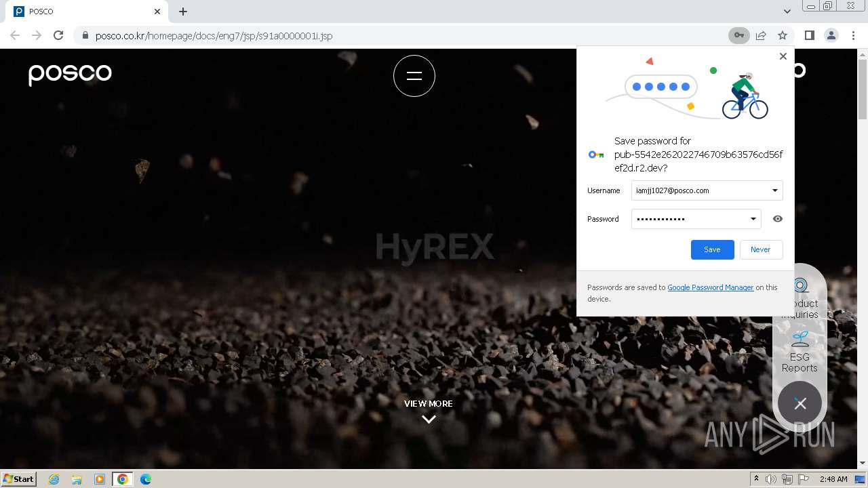Show hidden system tray icons
Viewport: 868px width, 488px height.
click(x=756, y=479)
